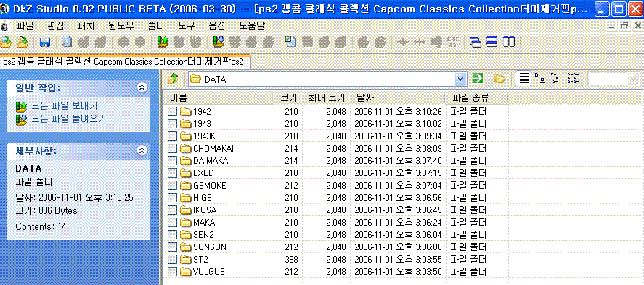Click the yellow folders icon beside go arrow
The width and height of the screenshot is (644, 285).
coord(500,79)
